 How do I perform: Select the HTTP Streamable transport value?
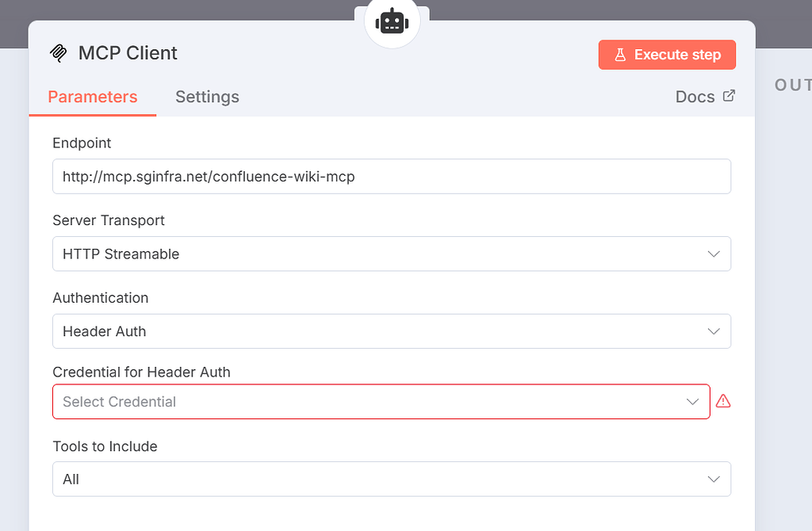click(x=119, y=254)
